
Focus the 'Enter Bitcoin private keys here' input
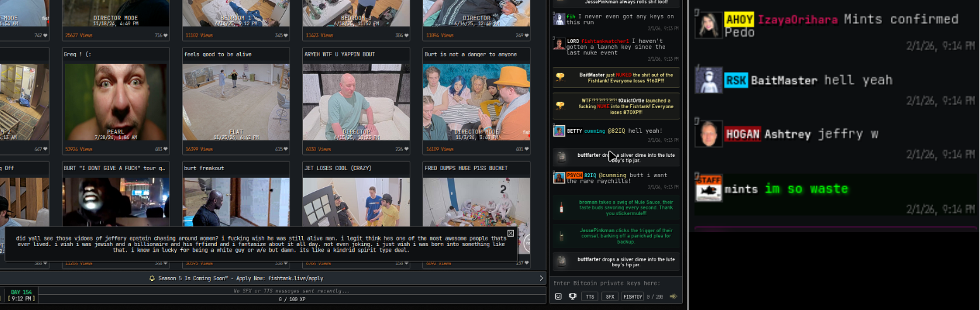click(x=616, y=283)
